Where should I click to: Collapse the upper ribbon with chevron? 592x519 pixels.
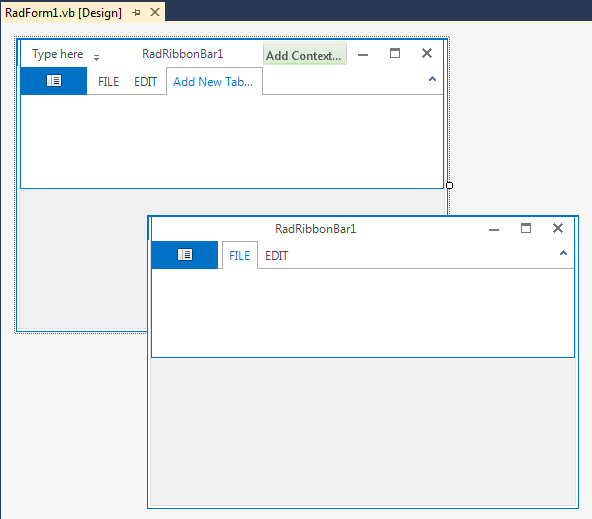point(432,79)
